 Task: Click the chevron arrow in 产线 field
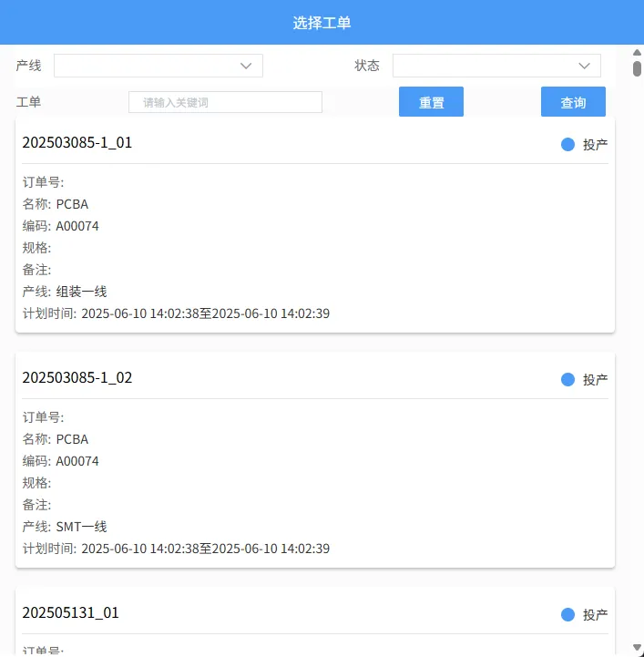coord(246,66)
